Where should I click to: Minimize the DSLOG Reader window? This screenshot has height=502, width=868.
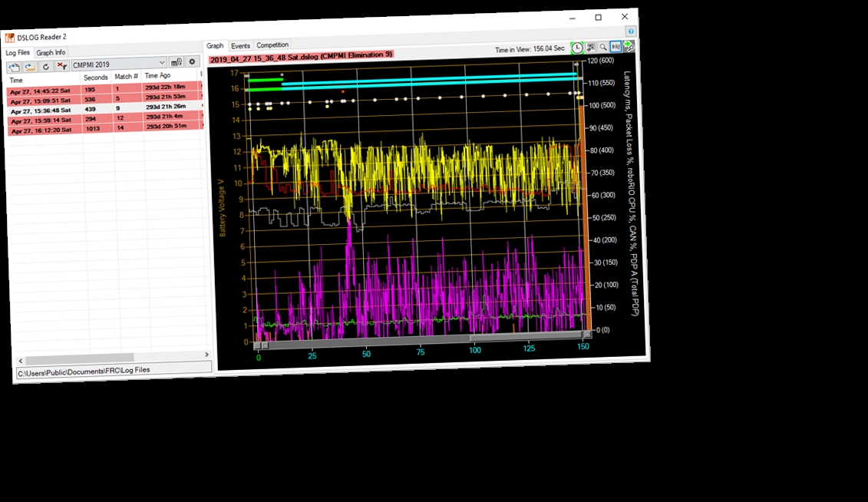tap(573, 18)
